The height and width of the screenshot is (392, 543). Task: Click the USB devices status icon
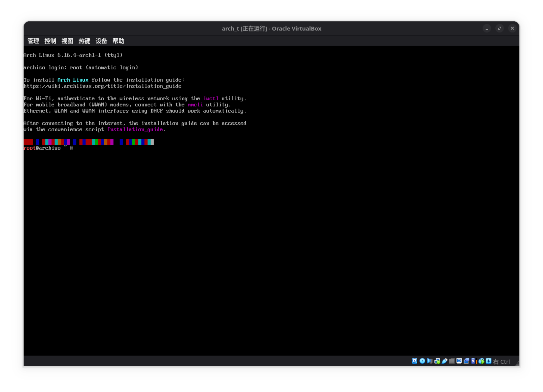point(445,361)
